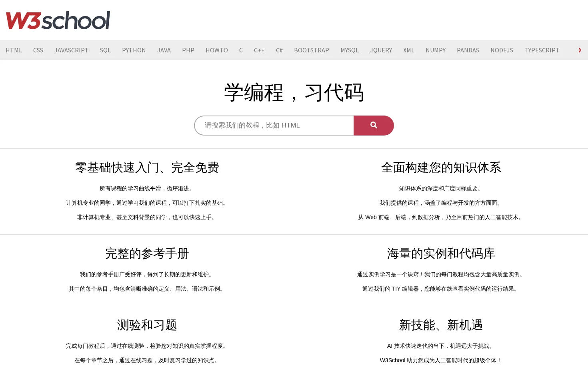Screen dimensions: 588x369
Task: Click line starting 我们的参考手册广受好评
Action: [x=147, y=274]
